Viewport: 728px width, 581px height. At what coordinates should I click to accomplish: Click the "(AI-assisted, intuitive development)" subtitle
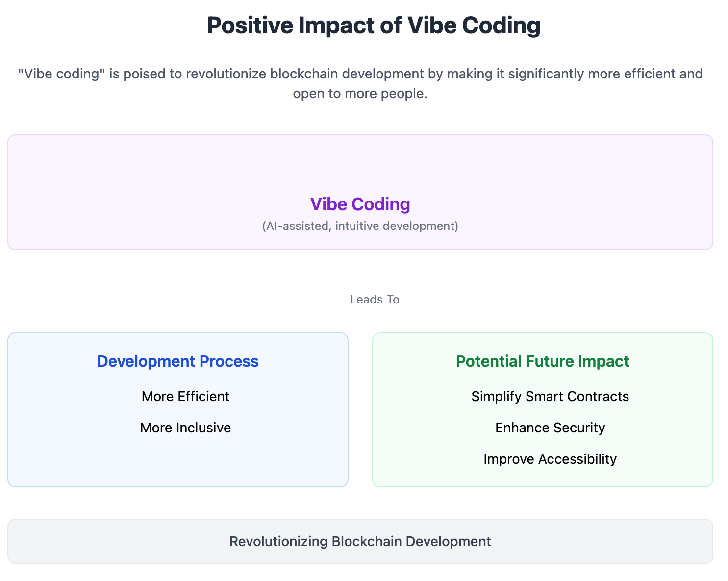tap(360, 226)
